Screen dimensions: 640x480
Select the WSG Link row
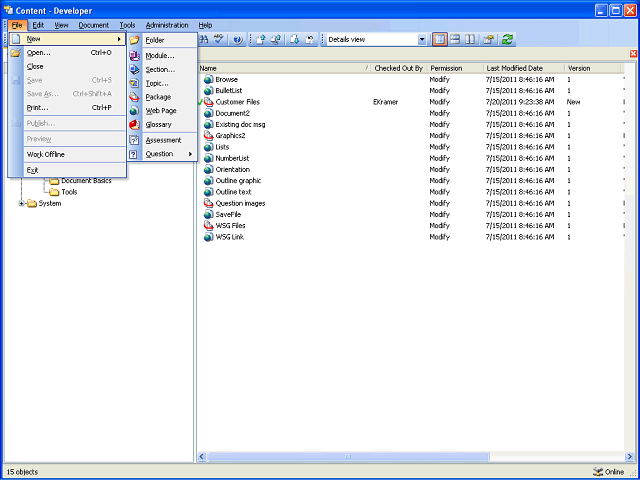point(411,237)
